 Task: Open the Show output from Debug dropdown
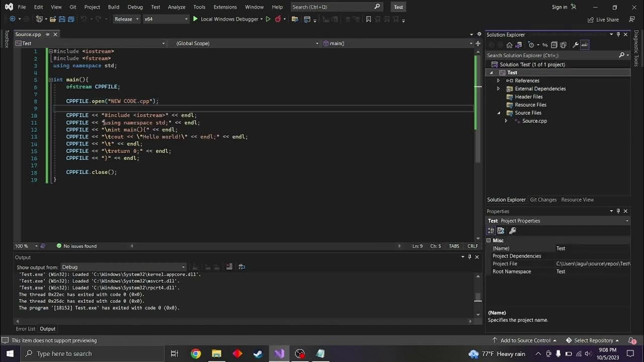pos(123,267)
